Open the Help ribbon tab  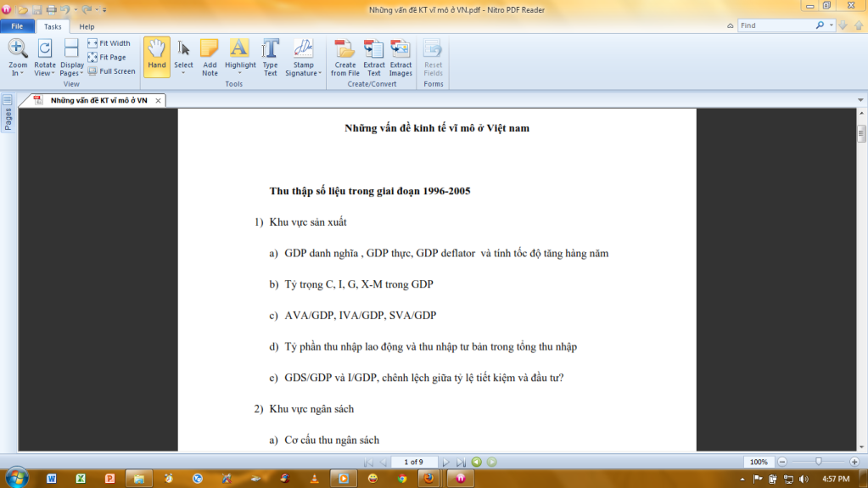87,26
